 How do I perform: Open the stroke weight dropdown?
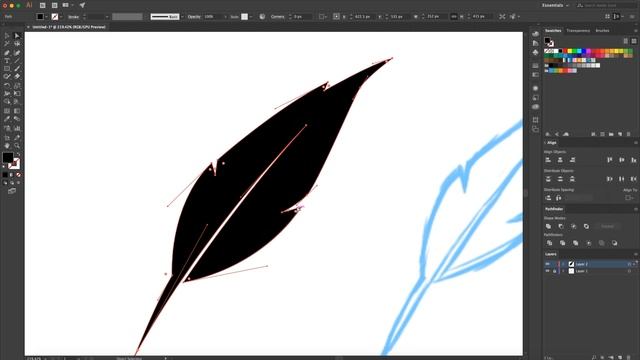pos(107,17)
